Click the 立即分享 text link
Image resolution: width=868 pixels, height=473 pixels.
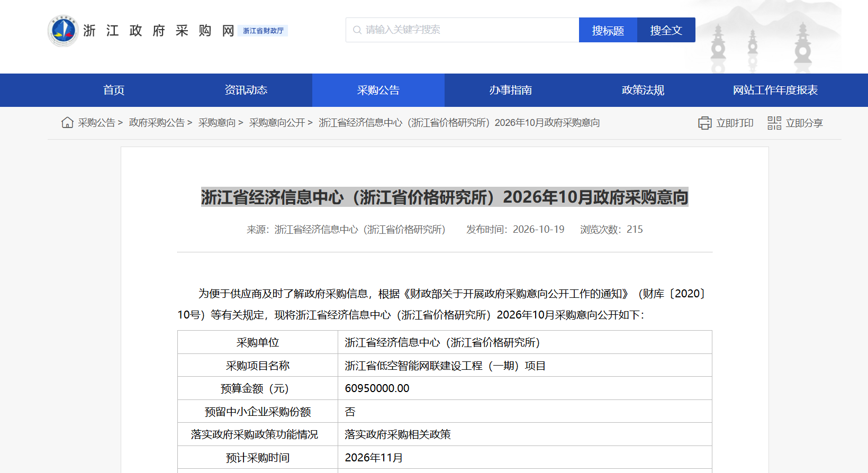(804, 123)
